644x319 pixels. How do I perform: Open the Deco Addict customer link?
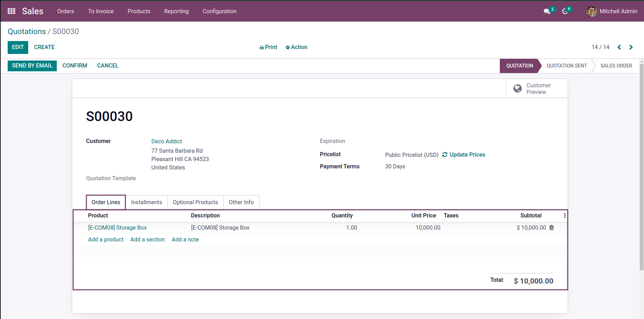coord(166,141)
